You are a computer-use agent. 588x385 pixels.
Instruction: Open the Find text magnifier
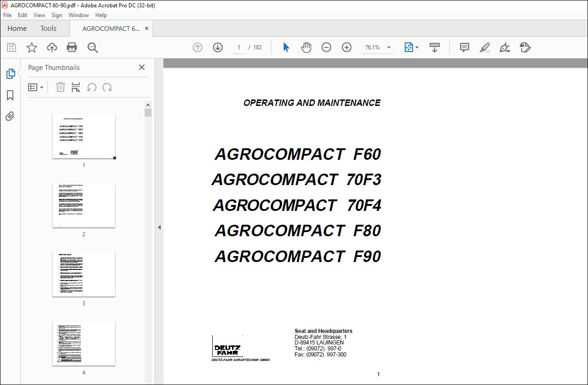[x=93, y=47]
